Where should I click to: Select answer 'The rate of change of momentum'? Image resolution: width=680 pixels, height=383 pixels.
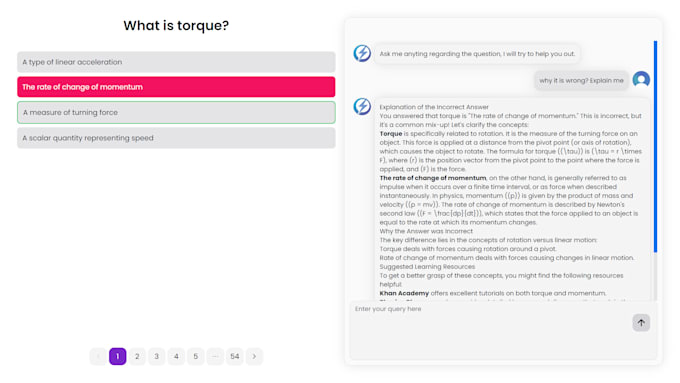click(x=176, y=87)
